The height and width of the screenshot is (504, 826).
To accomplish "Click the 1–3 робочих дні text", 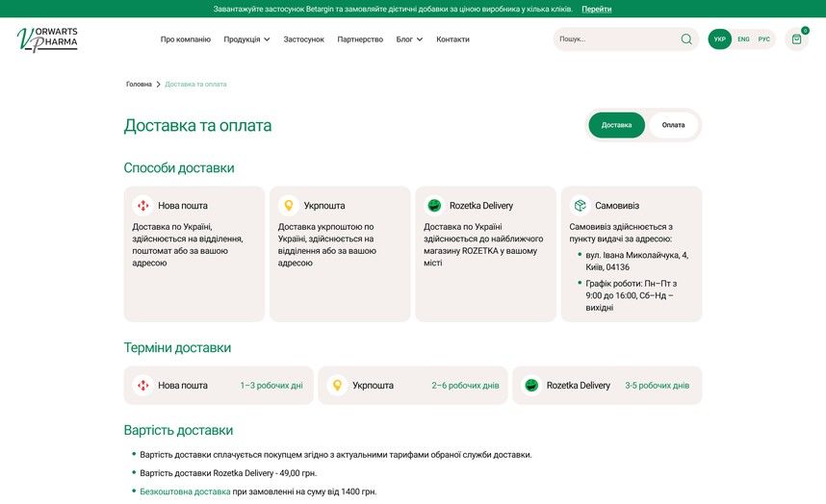I will point(271,386).
